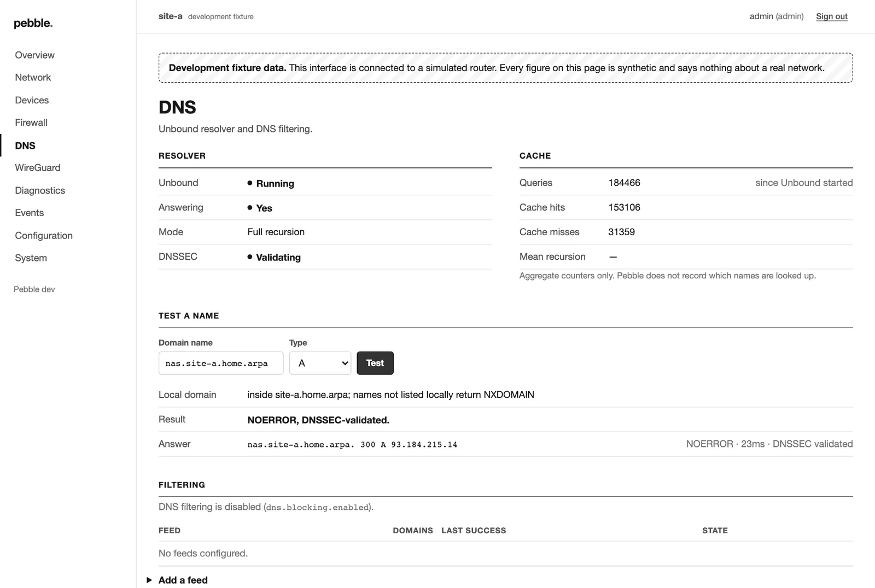Click the site-a site name header
The height and width of the screenshot is (588, 875).
click(171, 16)
